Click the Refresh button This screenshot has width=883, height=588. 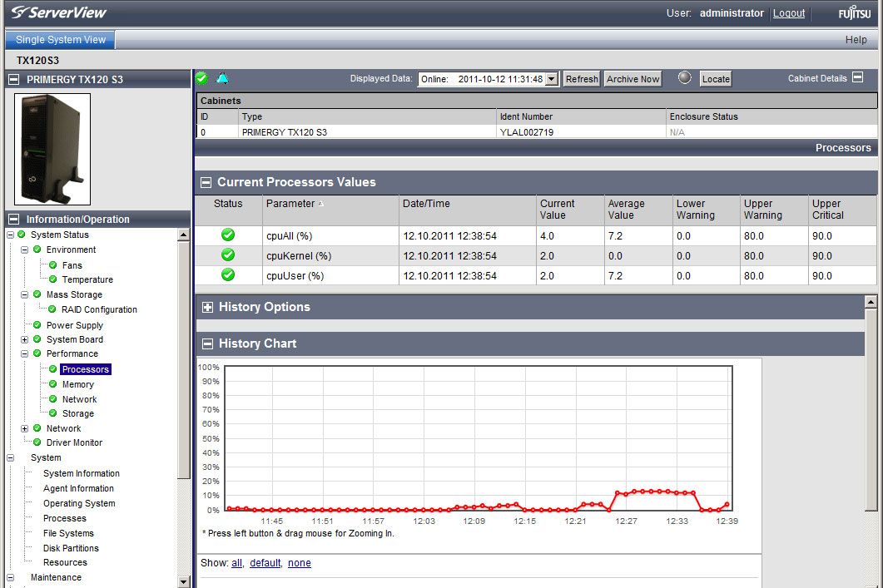(582, 79)
